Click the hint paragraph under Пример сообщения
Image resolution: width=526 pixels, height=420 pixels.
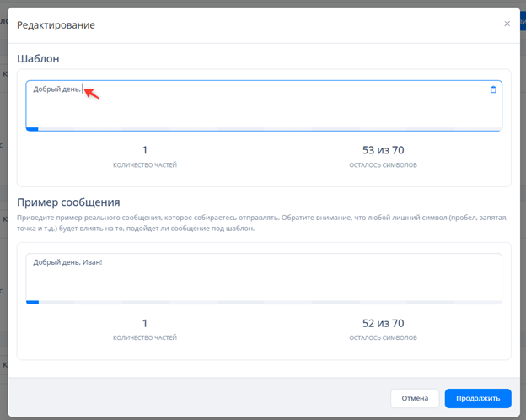pyautogui.click(x=261, y=223)
